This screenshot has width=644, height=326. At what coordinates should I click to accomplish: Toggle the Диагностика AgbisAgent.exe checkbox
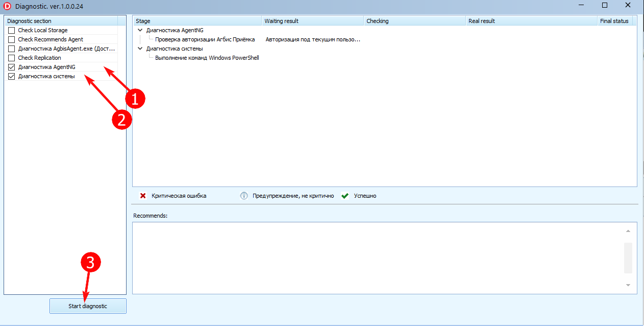(11, 49)
